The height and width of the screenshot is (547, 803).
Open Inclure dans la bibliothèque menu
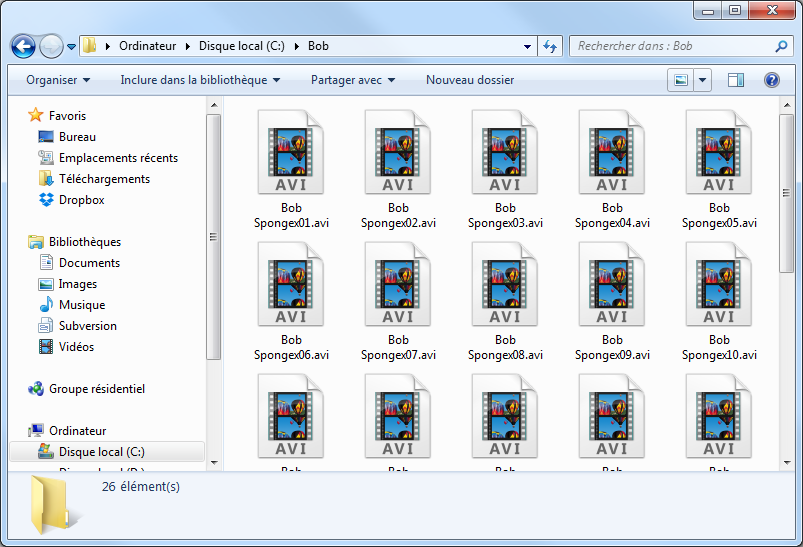click(x=200, y=80)
